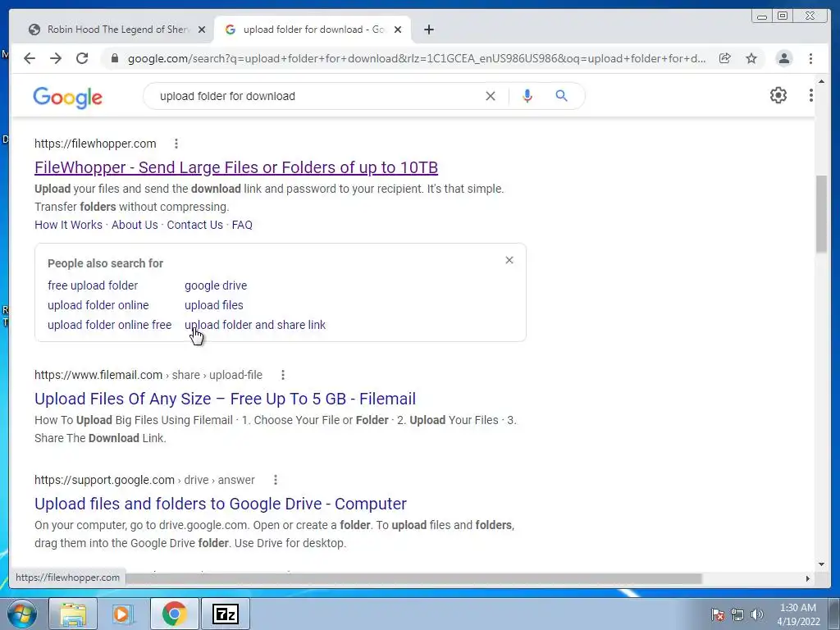840x630 pixels.
Task: Open Chrome three-dot menu
Action: click(x=810, y=58)
